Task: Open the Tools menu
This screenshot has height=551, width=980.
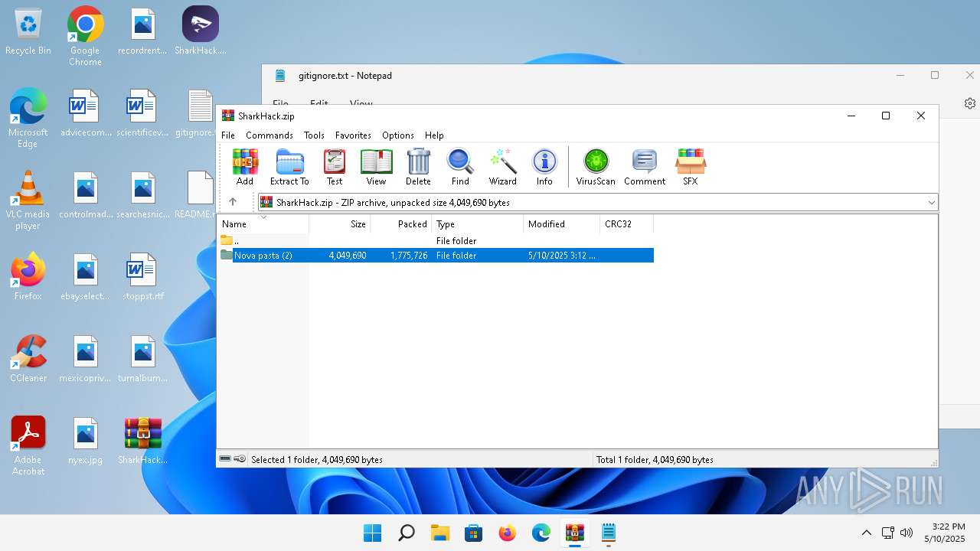Action: (x=314, y=135)
